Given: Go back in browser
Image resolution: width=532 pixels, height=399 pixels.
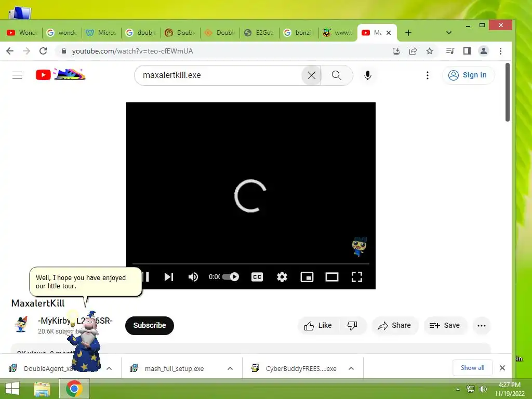Looking at the screenshot, I should coord(10,51).
